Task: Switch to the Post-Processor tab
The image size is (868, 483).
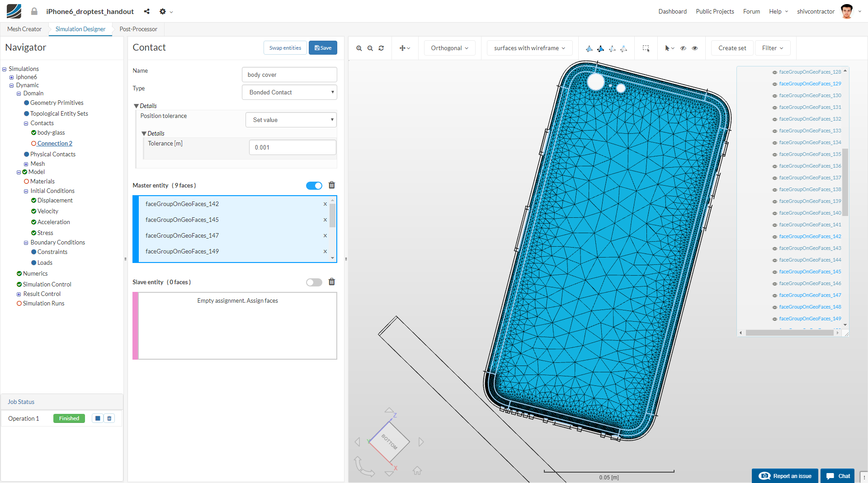Action: tap(138, 29)
